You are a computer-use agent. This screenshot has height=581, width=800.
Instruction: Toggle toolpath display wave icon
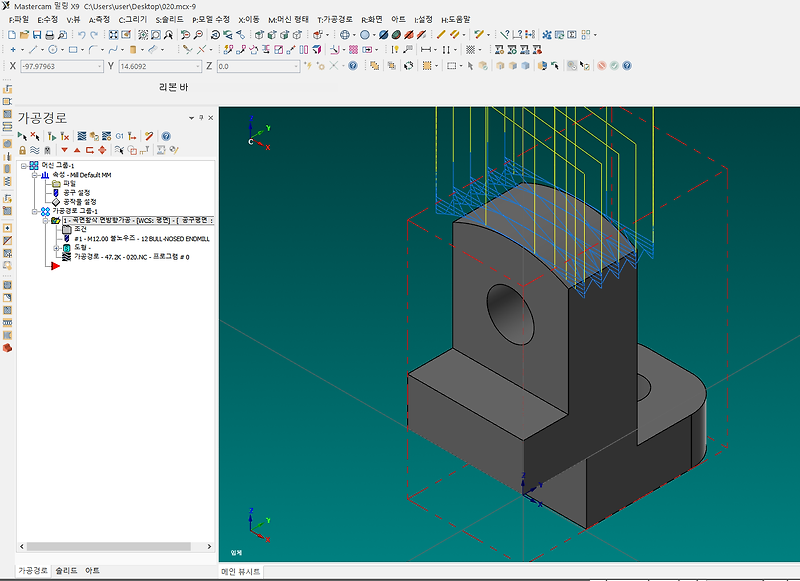tap(35, 150)
